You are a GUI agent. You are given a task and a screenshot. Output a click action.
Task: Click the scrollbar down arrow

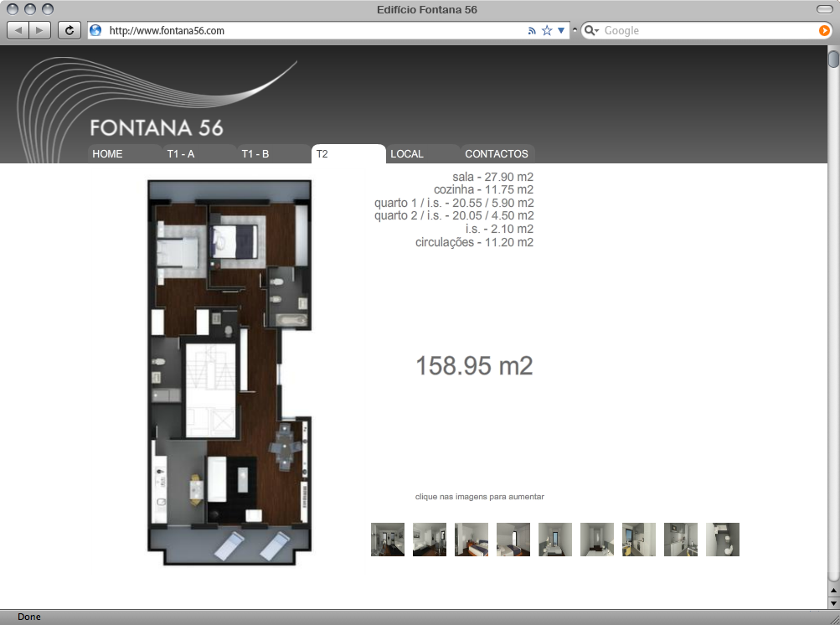point(833,603)
